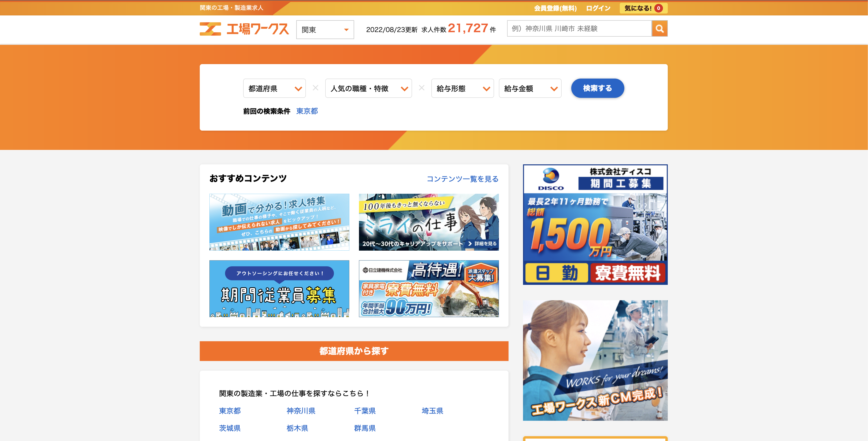Open the 期間従業員募集 banner
868x441 pixels.
coord(279,288)
